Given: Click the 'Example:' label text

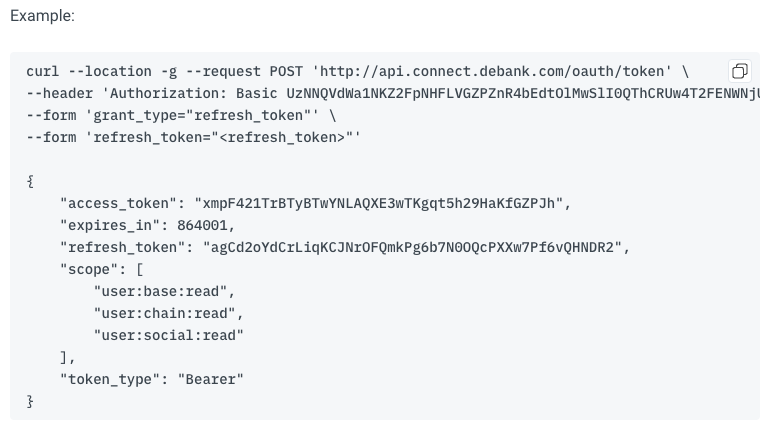Looking at the screenshot, I should 39,18.
